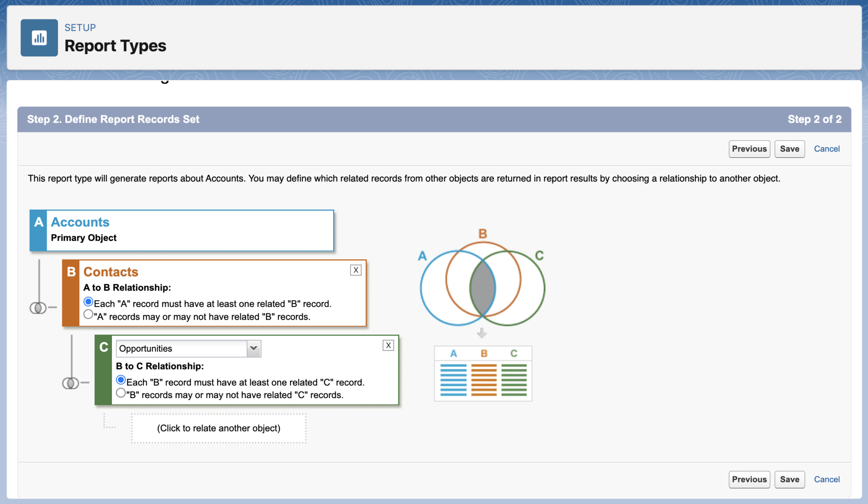Click the Report Types setup icon
Image resolution: width=868 pixels, height=504 pixels.
tap(39, 38)
